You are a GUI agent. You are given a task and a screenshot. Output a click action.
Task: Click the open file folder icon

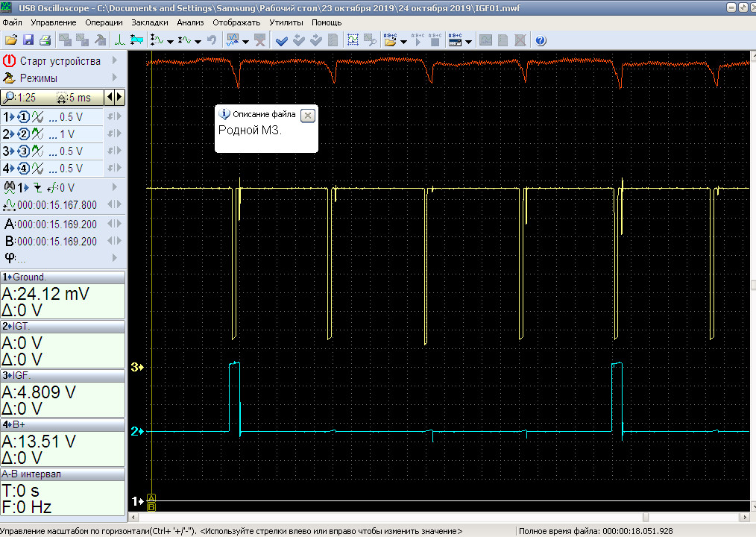(10, 40)
